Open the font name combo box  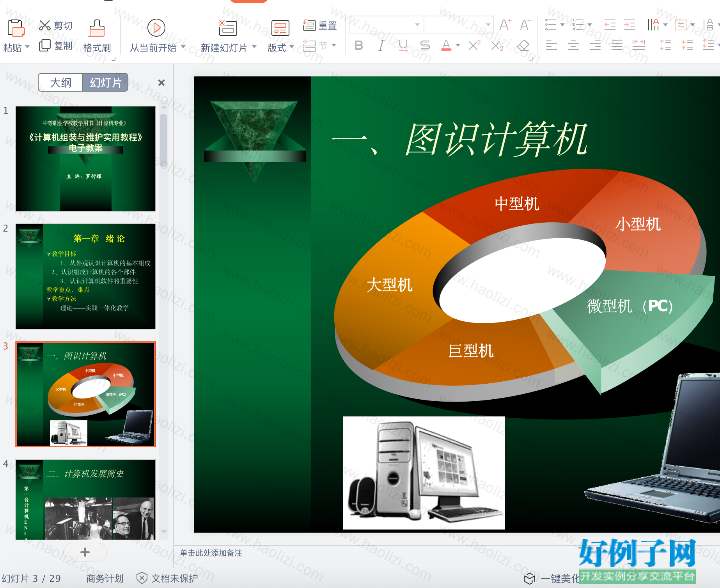tap(385, 25)
